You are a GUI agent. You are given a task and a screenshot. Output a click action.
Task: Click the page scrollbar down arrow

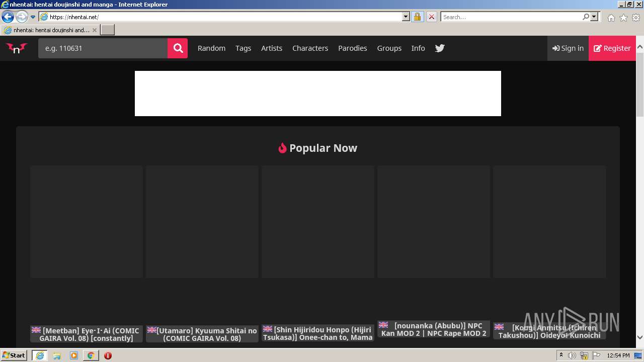click(640, 337)
